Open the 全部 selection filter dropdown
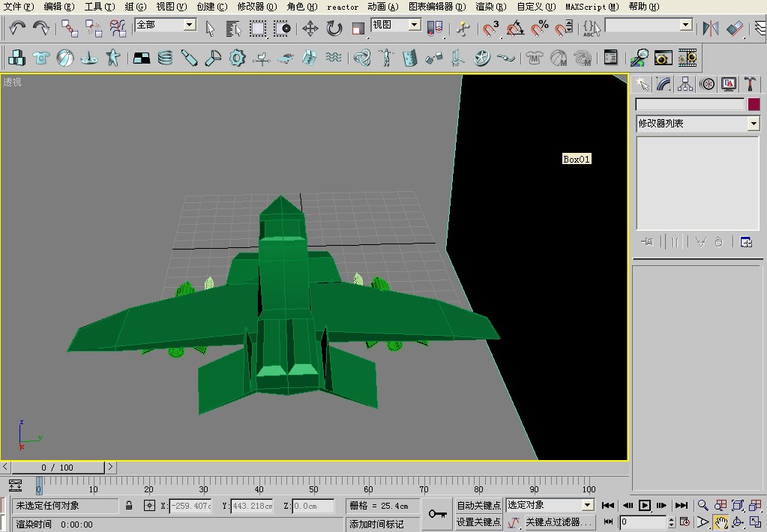The height and width of the screenshot is (532, 767). point(166,25)
